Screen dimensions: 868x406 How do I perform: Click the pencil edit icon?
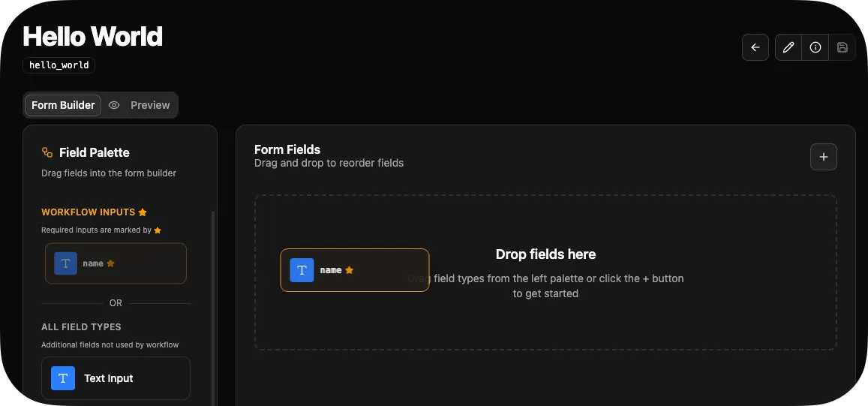pyautogui.click(x=788, y=47)
